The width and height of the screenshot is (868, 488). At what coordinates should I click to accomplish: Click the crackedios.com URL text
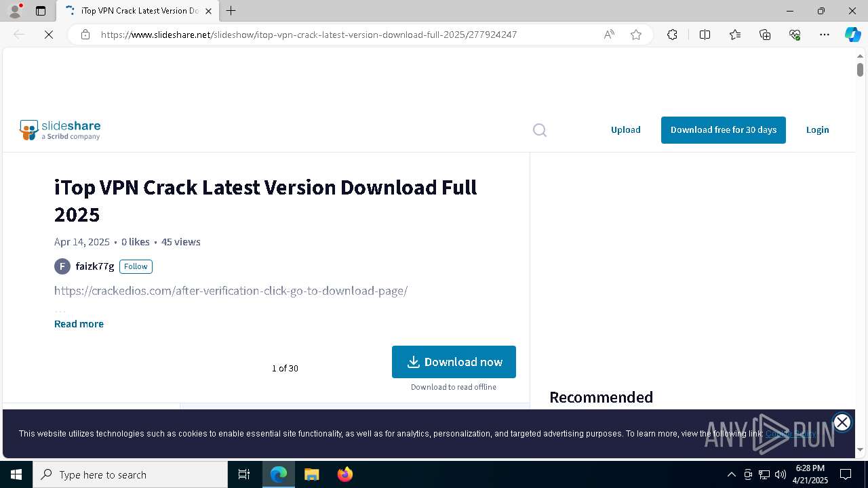tap(231, 291)
